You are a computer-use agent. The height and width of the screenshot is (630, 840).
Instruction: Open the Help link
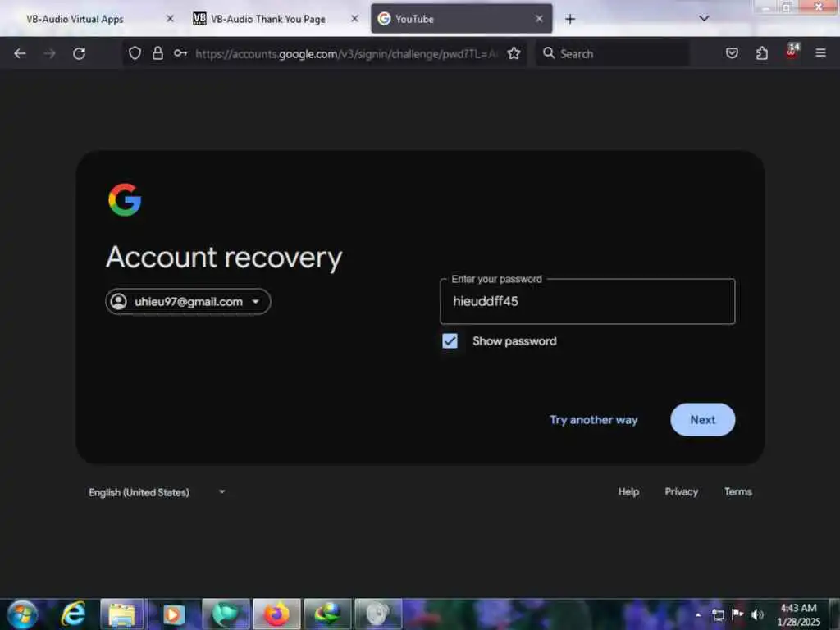628,492
